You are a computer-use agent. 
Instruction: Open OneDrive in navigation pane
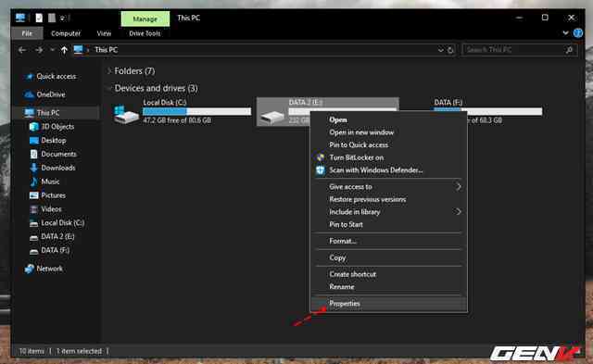click(x=51, y=94)
